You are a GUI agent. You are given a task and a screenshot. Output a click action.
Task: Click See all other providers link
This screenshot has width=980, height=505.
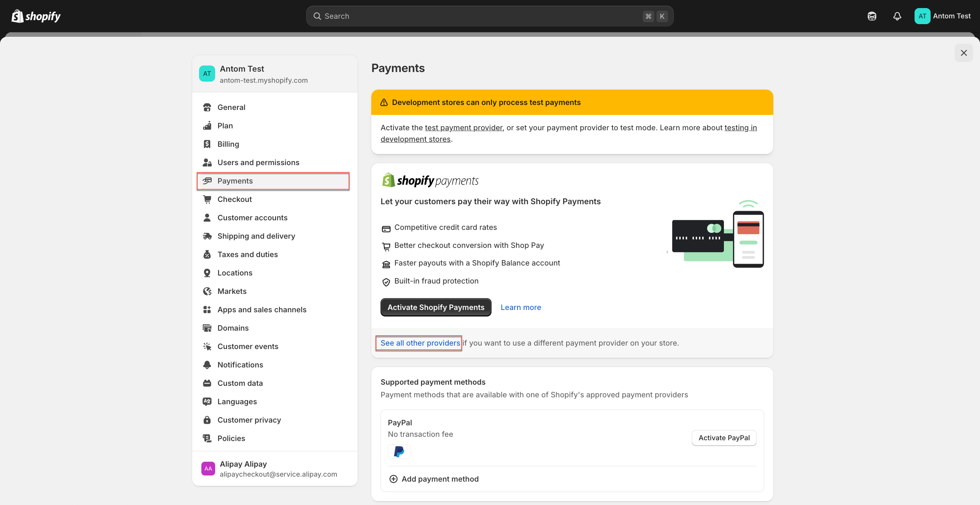click(x=420, y=343)
